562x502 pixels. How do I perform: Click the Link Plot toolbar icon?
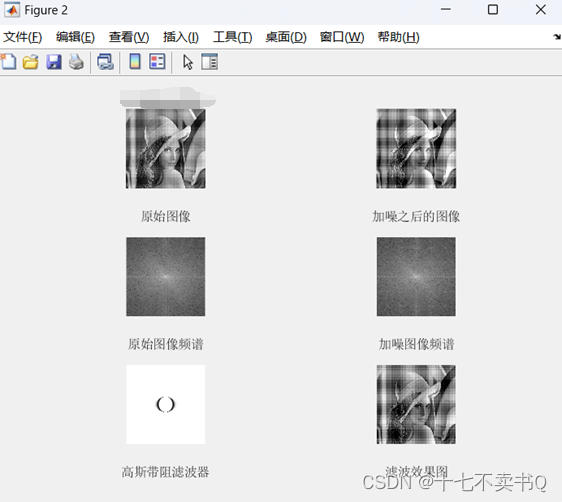click(105, 62)
